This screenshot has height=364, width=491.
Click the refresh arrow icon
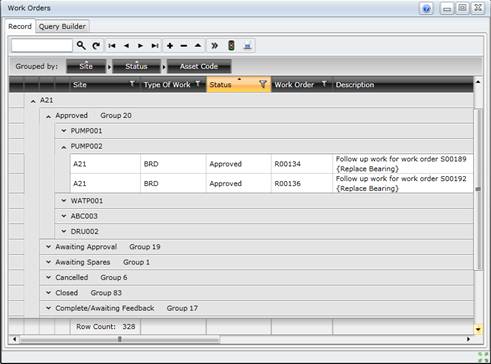coord(96,46)
